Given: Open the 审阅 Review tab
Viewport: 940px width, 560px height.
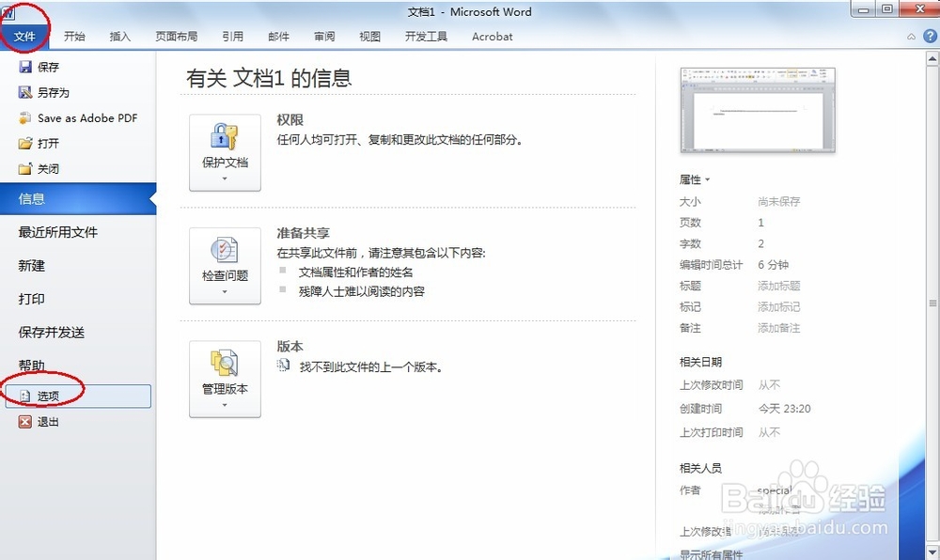Looking at the screenshot, I should tap(324, 37).
